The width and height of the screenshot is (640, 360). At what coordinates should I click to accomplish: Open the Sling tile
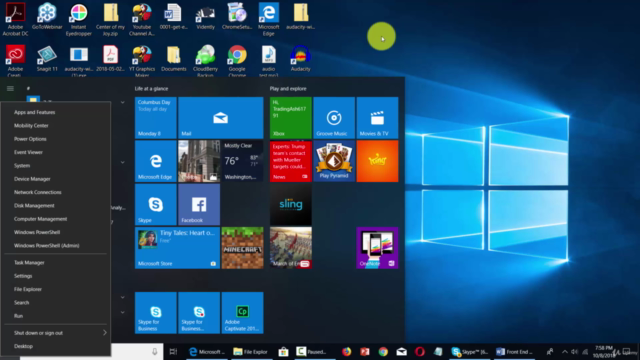[291, 204]
